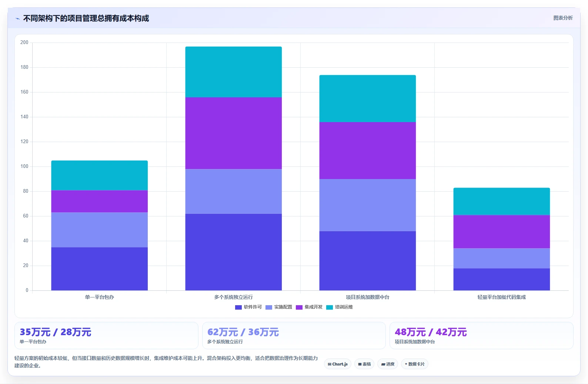Click the 200 y-axis tick label
Screen dimensions: 588x384
click(24, 43)
